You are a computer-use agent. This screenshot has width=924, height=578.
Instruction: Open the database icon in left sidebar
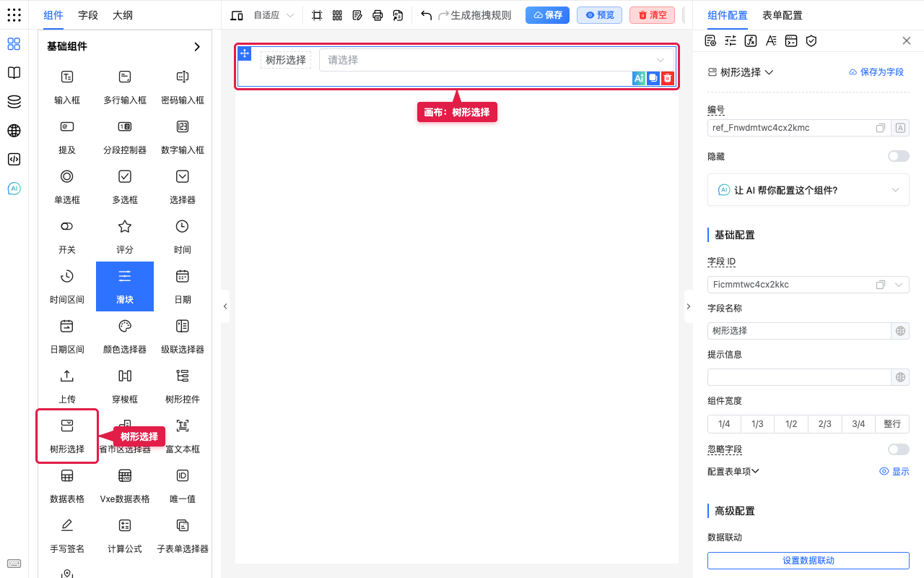(x=14, y=102)
